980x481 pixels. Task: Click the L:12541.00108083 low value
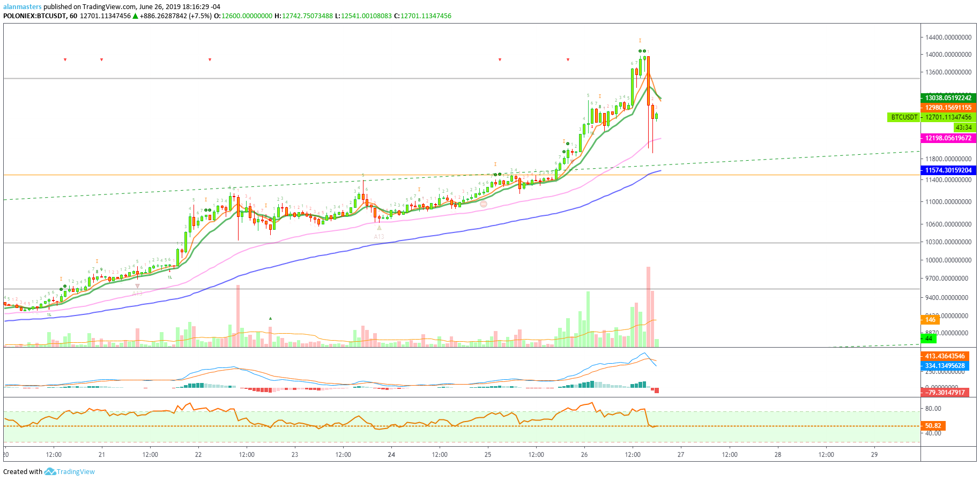[x=363, y=16]
